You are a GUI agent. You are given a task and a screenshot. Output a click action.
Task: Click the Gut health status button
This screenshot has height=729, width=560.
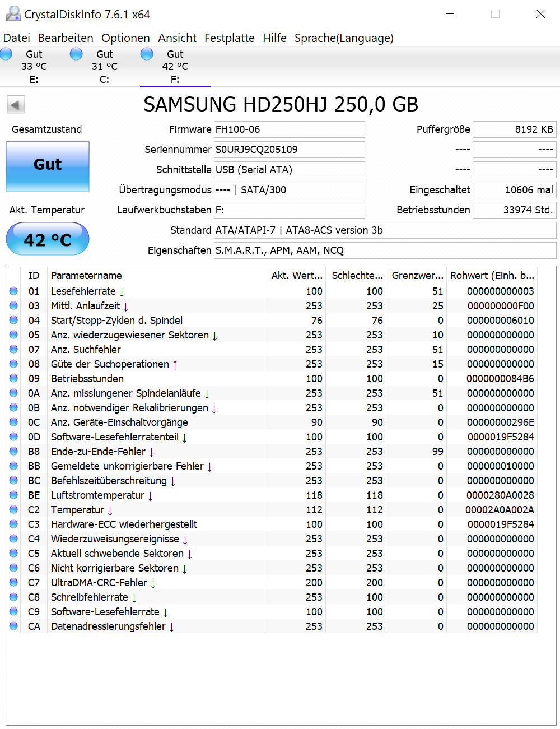[x=48, y=166]
